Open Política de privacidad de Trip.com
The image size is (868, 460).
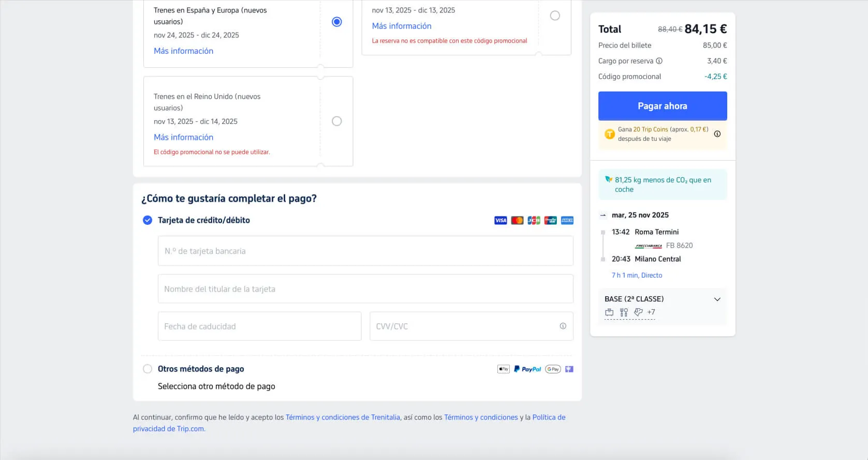coord(549,418)
